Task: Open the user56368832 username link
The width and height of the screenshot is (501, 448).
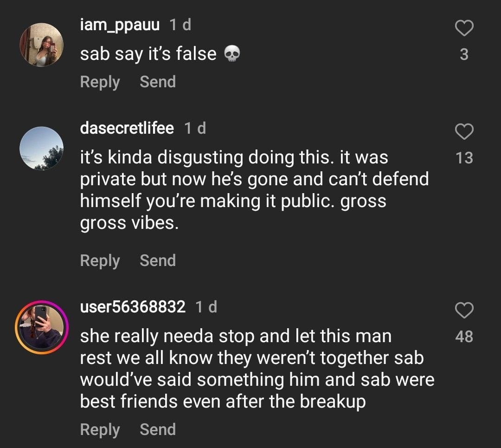Action: pyautogui.click(x=133, y=307)
